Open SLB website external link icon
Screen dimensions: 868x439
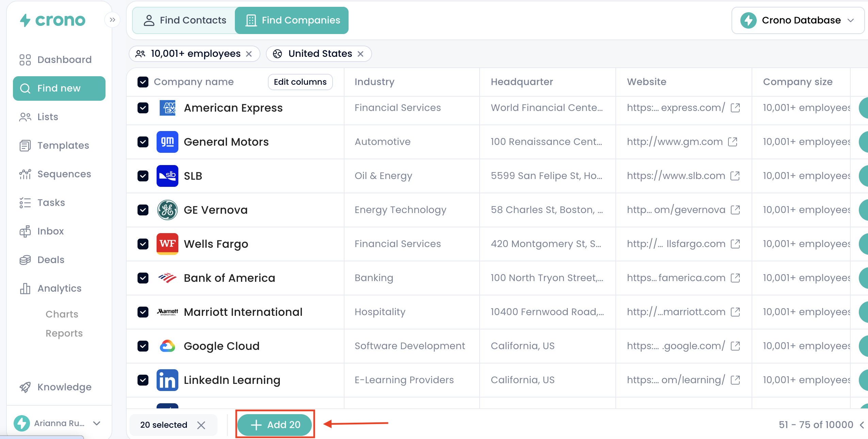coord(735,176)
